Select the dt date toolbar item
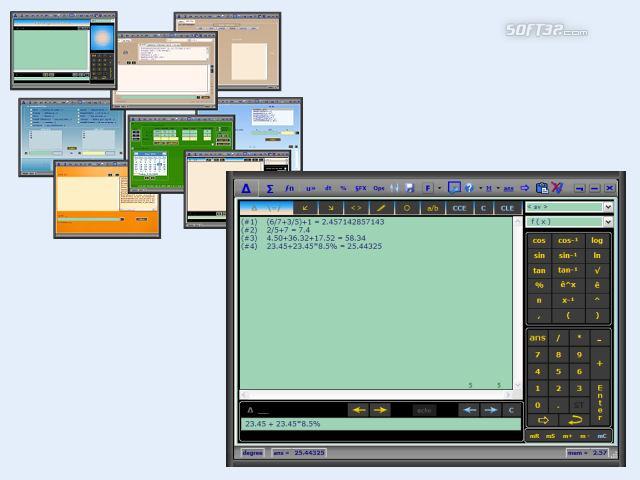The image size is (640, 480). point(328,188)
